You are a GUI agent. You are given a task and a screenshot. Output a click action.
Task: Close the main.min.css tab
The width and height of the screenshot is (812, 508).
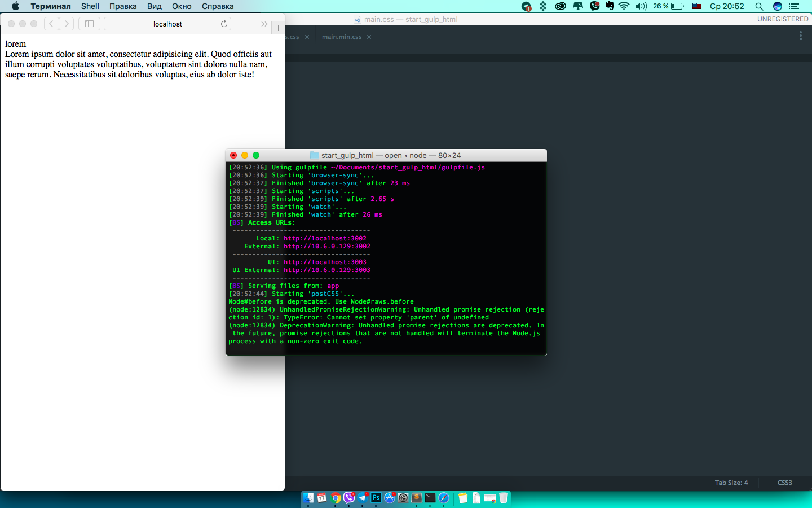pos(369,37)
